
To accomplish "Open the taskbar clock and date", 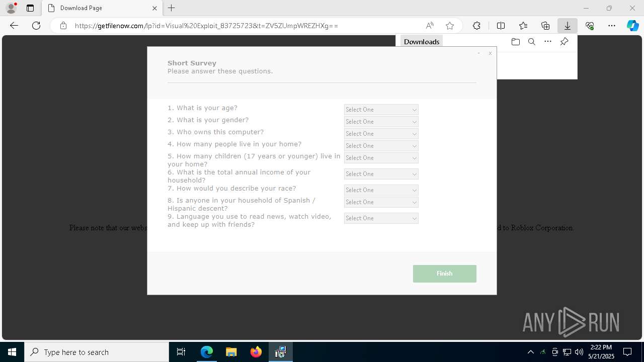I will point(601,352).
